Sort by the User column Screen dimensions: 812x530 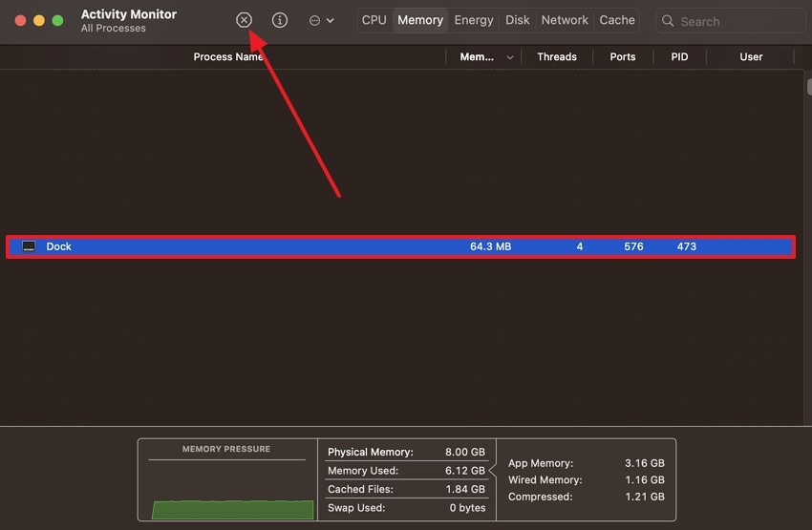click(x=751, y=57)
